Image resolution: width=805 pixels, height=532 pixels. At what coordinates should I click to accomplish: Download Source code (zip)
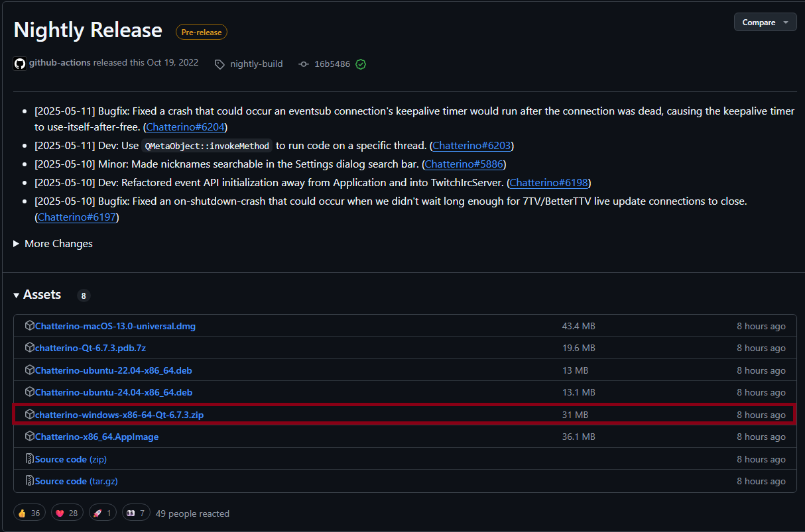pos(71,459)
